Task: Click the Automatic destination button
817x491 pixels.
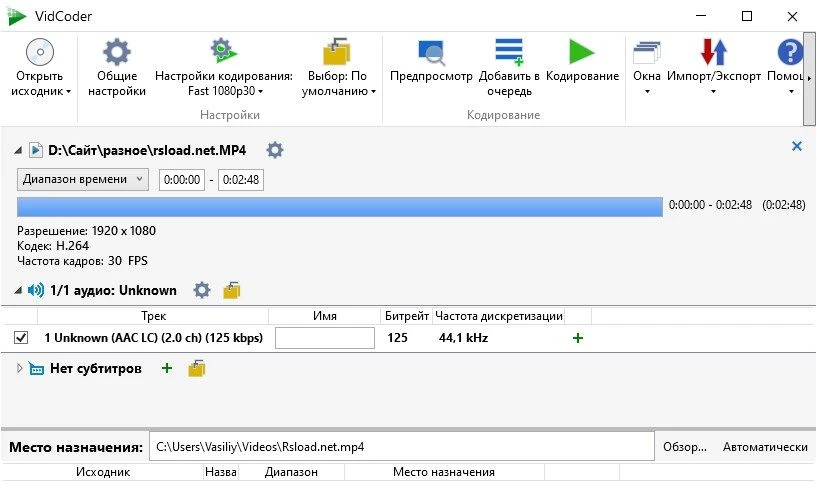Action: click(765, 447)
